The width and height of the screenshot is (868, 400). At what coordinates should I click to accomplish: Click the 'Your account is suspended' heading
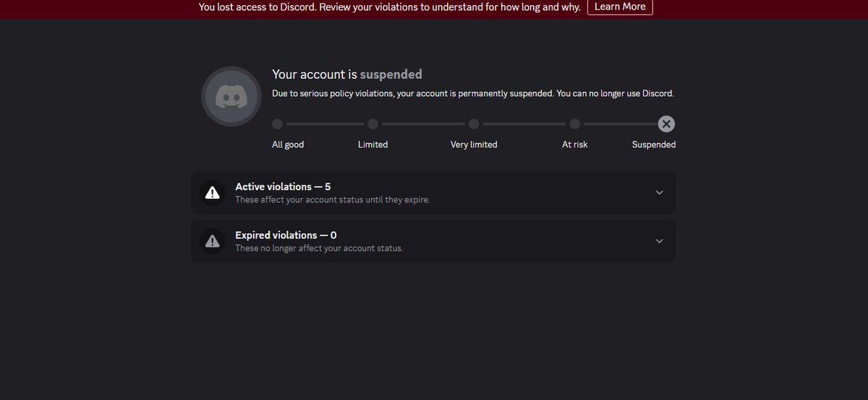click(347, 74)
